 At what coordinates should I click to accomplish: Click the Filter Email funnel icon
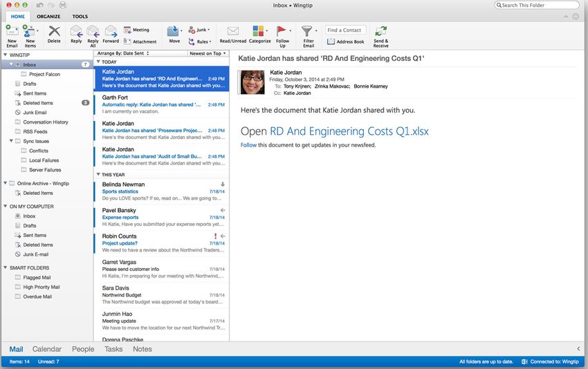point(306,30)
